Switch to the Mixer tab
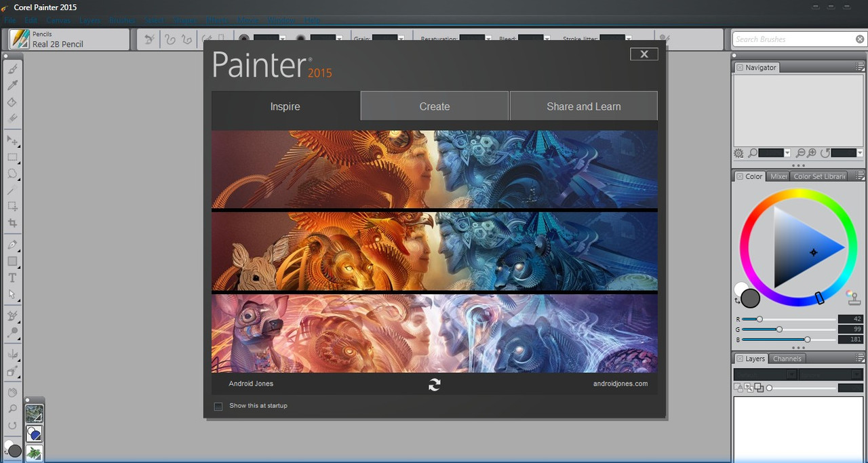Image resolution: width=868 pixels, height=463 pixels. pyautogui.click(x=778, y=176)
